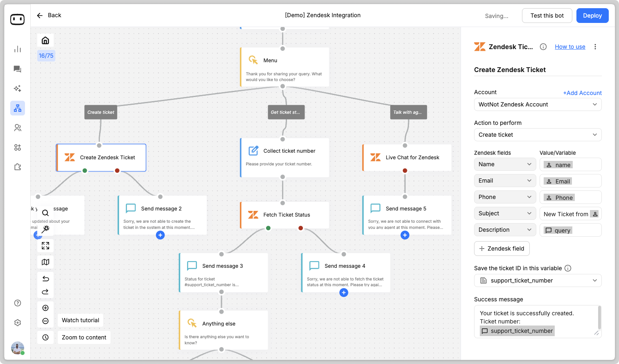Open the WotNot Zendesk Account dropdown
Image resolution: width=619 pixels, height=364 pixels.
click(538, 104)
